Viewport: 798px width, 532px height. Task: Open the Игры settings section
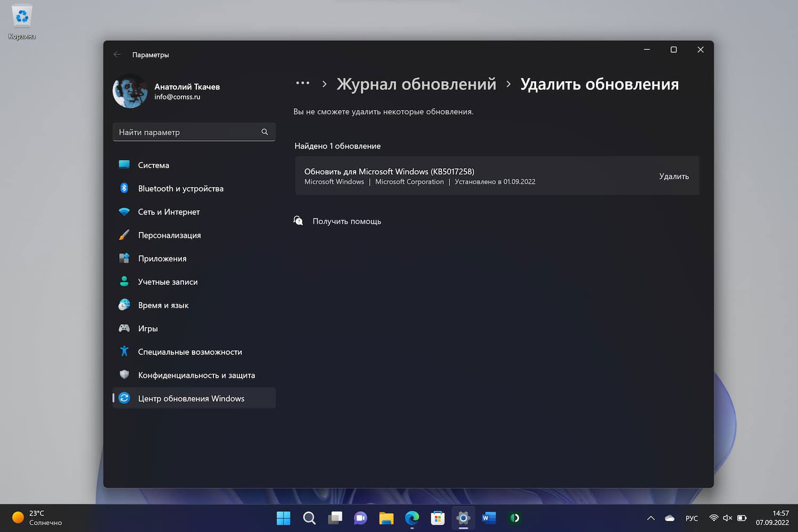pos(194,329)
